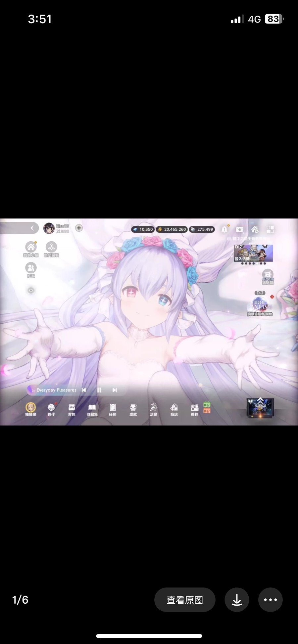Tap the battery indicator showing 83
This screenshot has width=298, height=644.
pos(274,19)
